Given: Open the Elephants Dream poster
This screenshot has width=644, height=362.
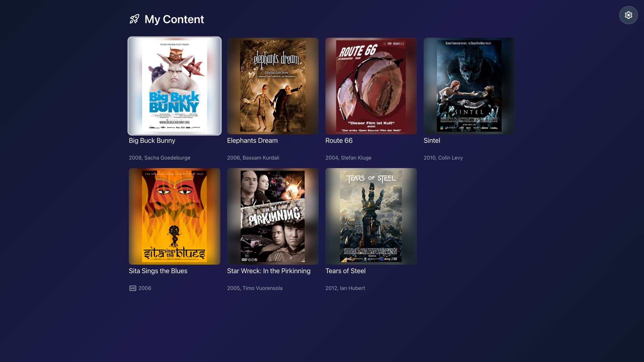Looking at the screenshot, I should tap(273, 86).
